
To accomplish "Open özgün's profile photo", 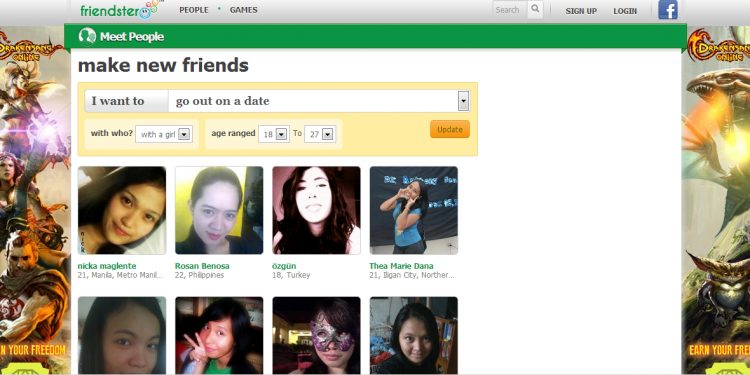I will (316, 210).
